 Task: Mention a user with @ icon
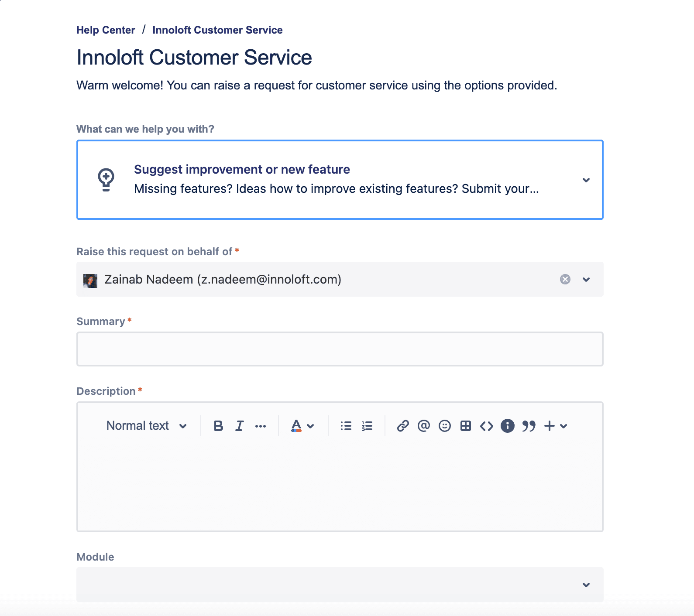point(423,426)
